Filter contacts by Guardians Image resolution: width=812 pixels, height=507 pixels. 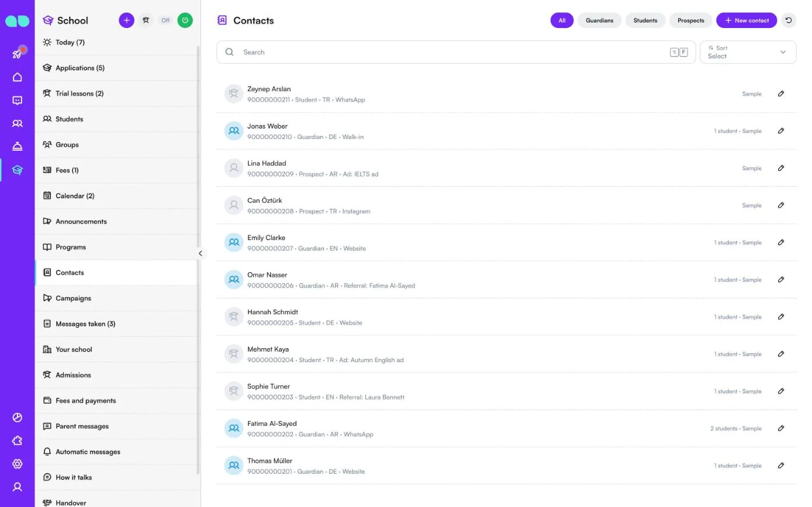(x=600, y=20)
